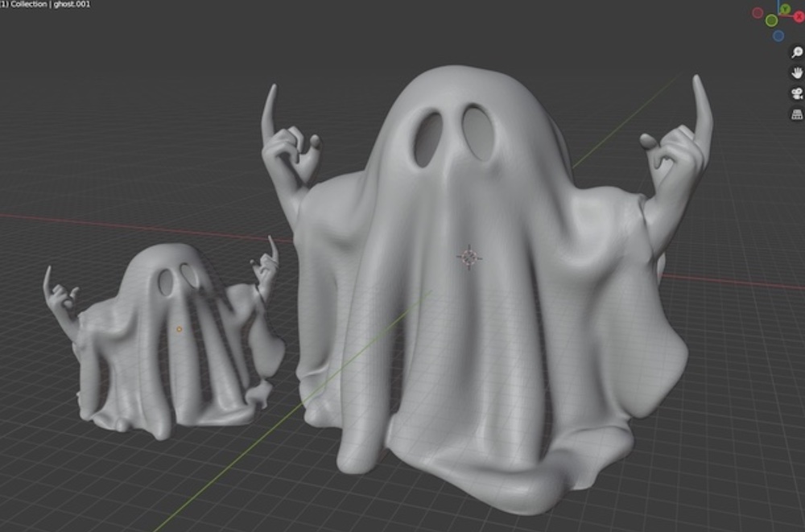Click the pan view hand icon
This screenshot has width=805, height=532.
coord(796,73)
